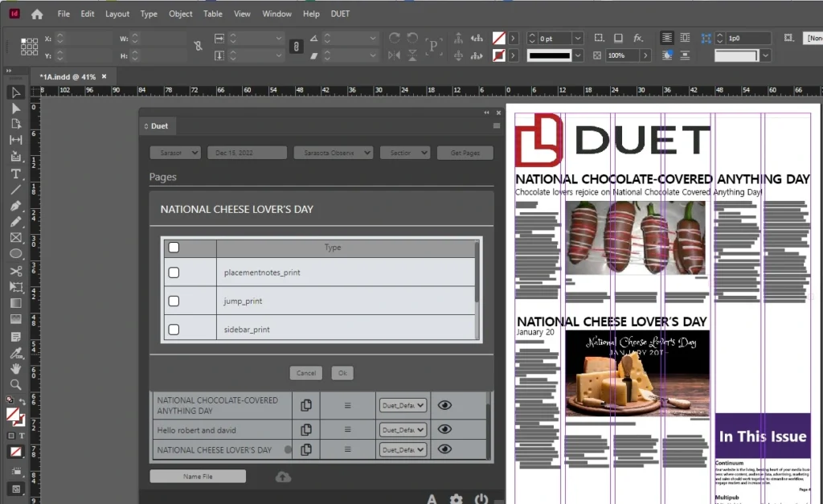Screen dimensions: 823x504
Task: Select the Pen tool
Action: tap(15, 206)
